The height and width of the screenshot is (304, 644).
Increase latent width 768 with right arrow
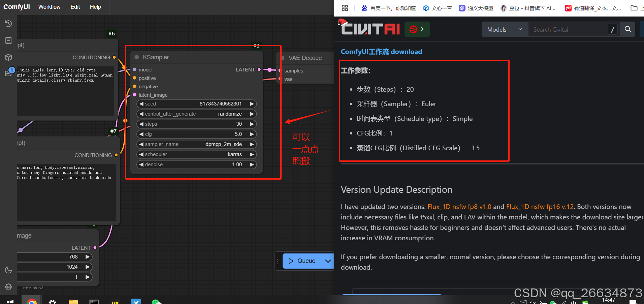tap(88, 257)
